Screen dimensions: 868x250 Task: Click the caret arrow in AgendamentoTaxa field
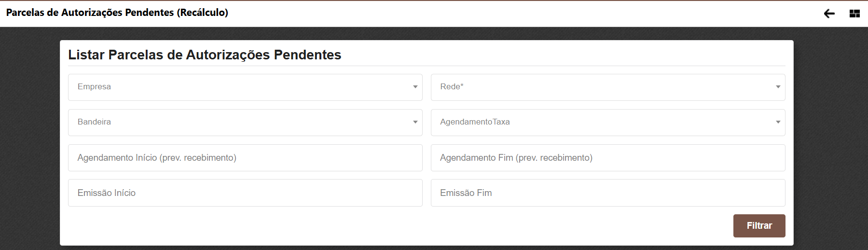(778, 122)
